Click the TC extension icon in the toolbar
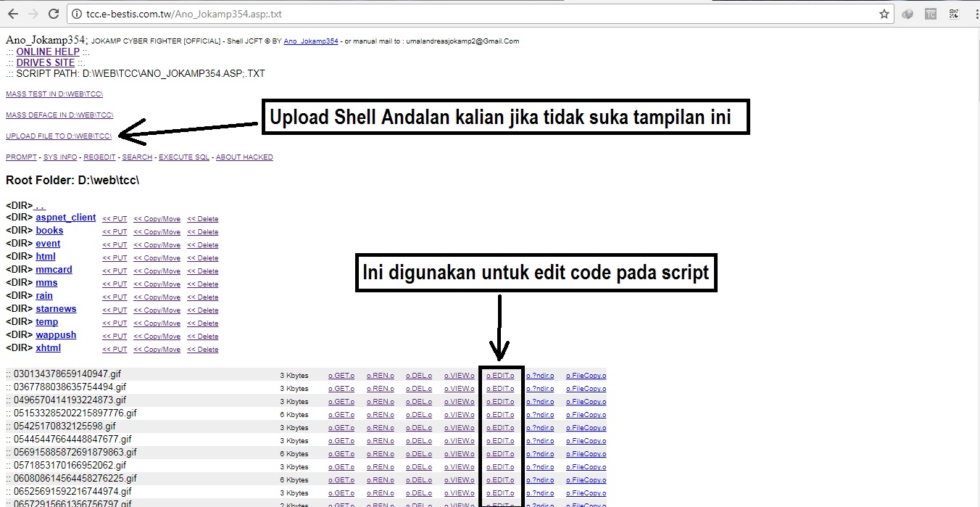Screen dimensions: 980x507 (930, 13)
